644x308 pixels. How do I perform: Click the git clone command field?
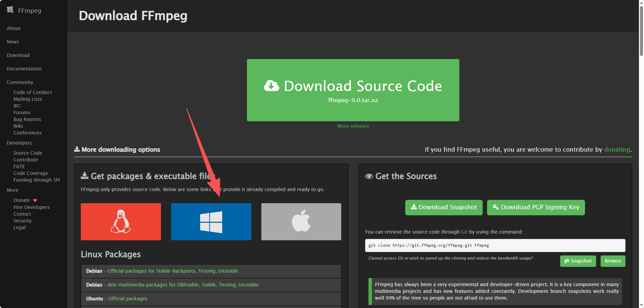pos(495,245)
